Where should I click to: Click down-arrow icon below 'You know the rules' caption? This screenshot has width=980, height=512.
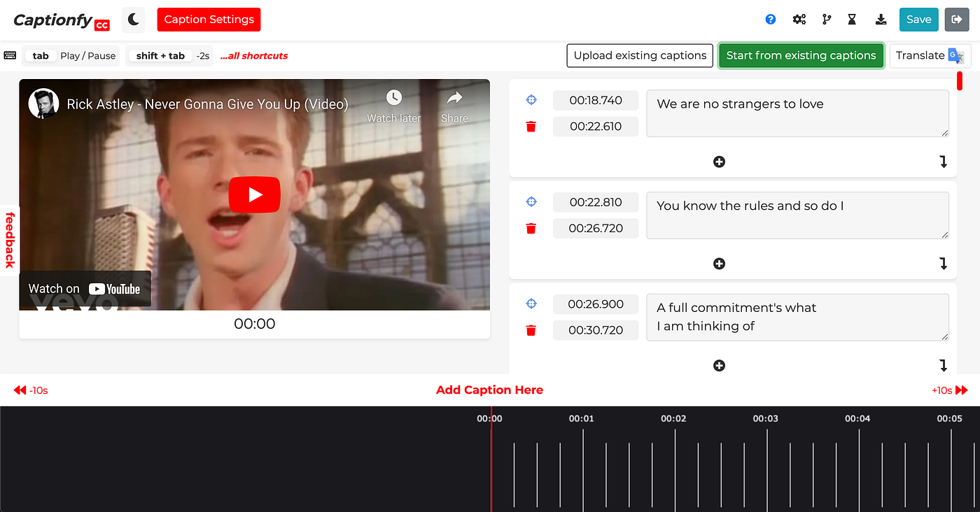[943, 264]
